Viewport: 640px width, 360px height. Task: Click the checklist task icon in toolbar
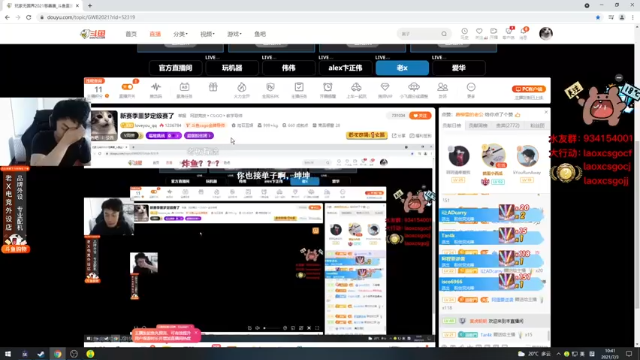point(299,87)
